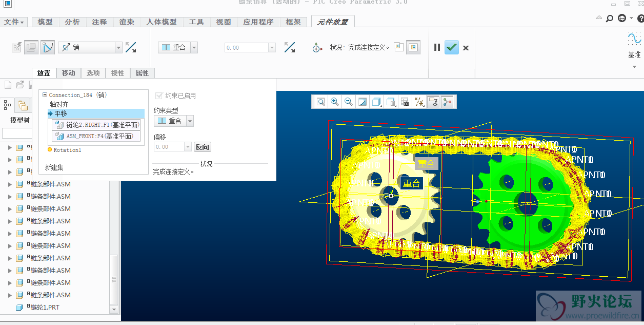Image resolution: width=644 pixels, height=325 pixels.
Task: Open the help question mark icon
Action: (x=640, y=18)
